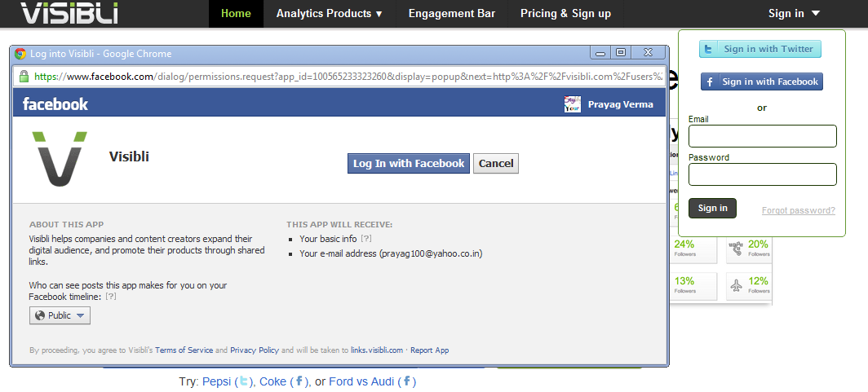Image resolution: width=868 pixels, height=392 pixels.
Task: Toggle the Sign in dropdown
Action: point(795,14)
